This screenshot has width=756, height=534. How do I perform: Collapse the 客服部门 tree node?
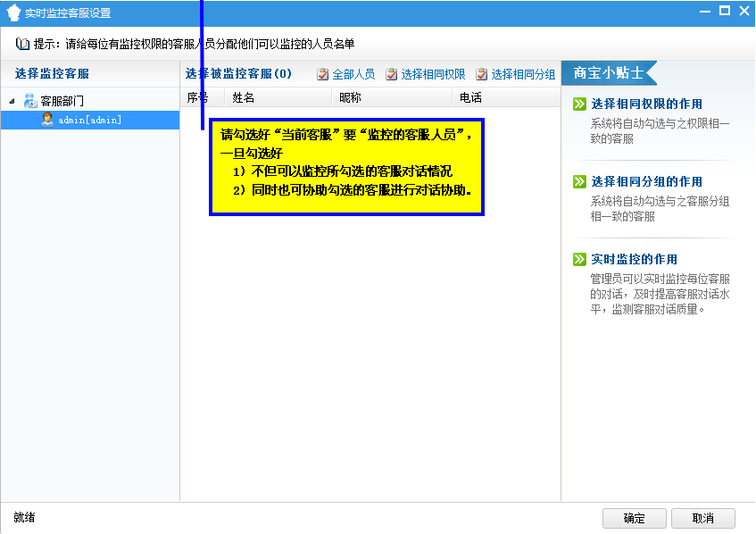pos(12,101)
